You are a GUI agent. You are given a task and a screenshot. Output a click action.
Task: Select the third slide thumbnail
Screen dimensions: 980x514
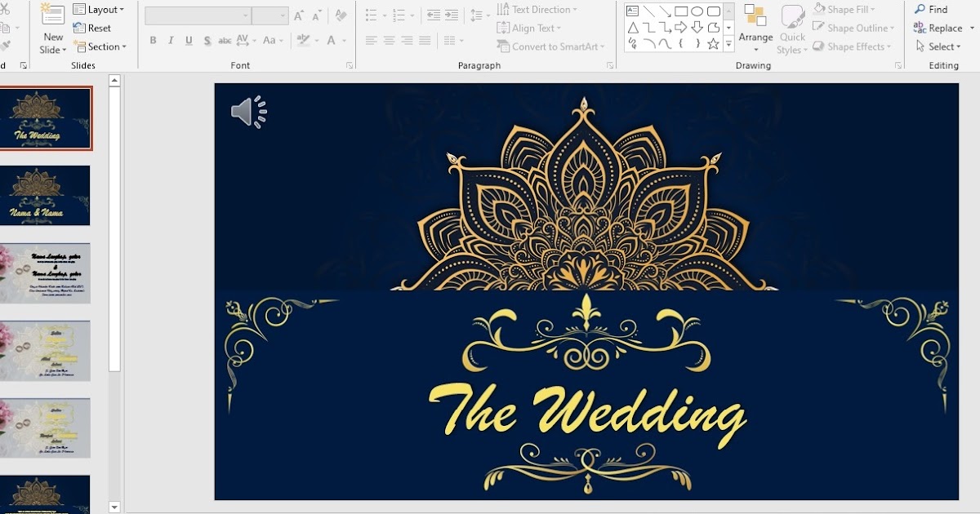point(46,273)
